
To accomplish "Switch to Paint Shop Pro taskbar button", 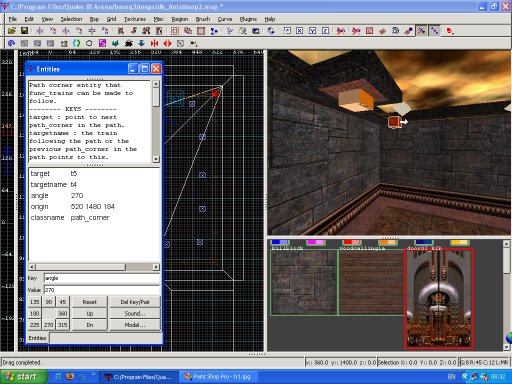I will click(219, 377).
